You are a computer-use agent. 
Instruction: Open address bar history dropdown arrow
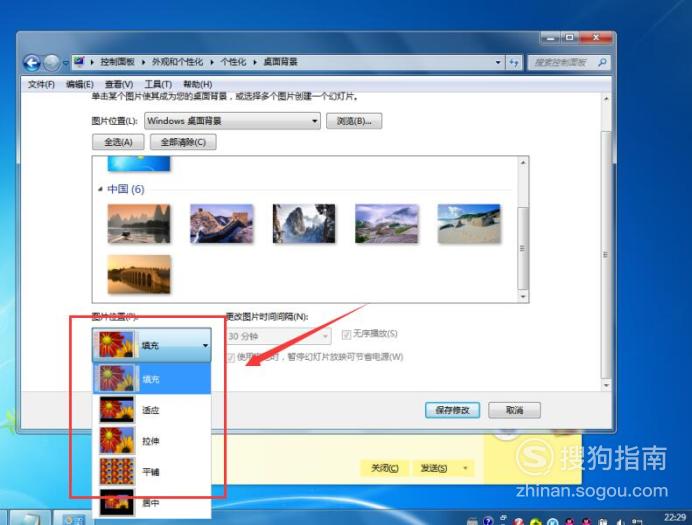(498, 62)
